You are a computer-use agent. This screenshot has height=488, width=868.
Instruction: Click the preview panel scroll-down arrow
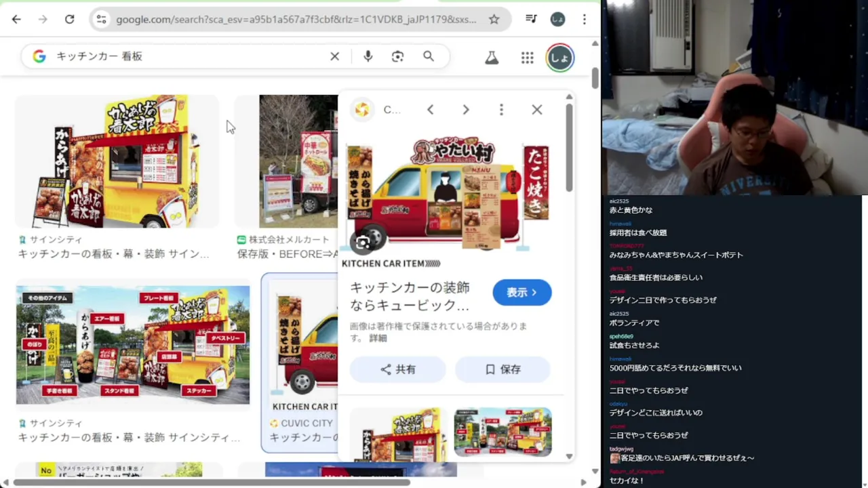(x=569, y=457)
